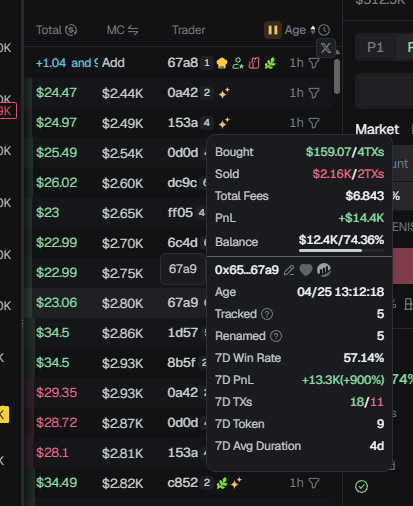Pause the live trades feed
The image size is (413, 506).
pos(273,30)
